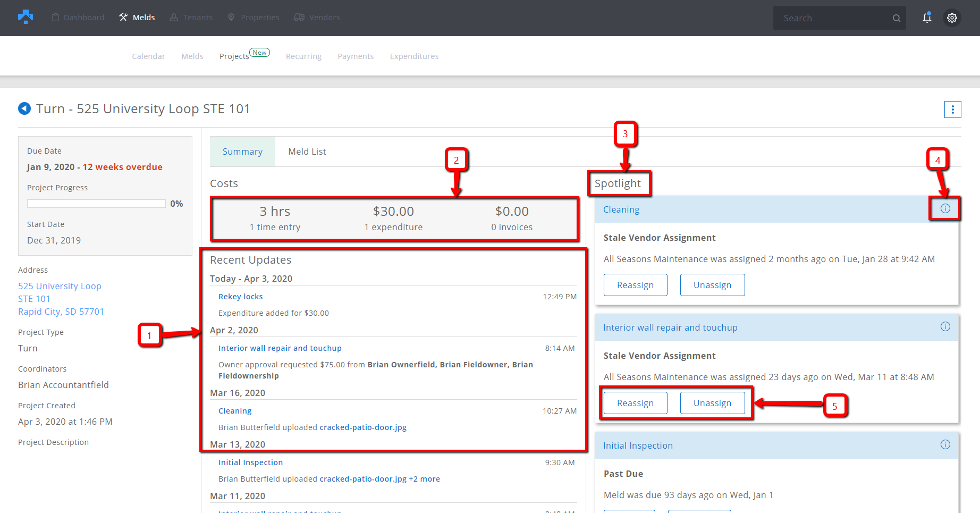Screen dimensions: 980x513
Task: Click the Brian Accountantfield coordinator name
Action: (x=63, y=385)
